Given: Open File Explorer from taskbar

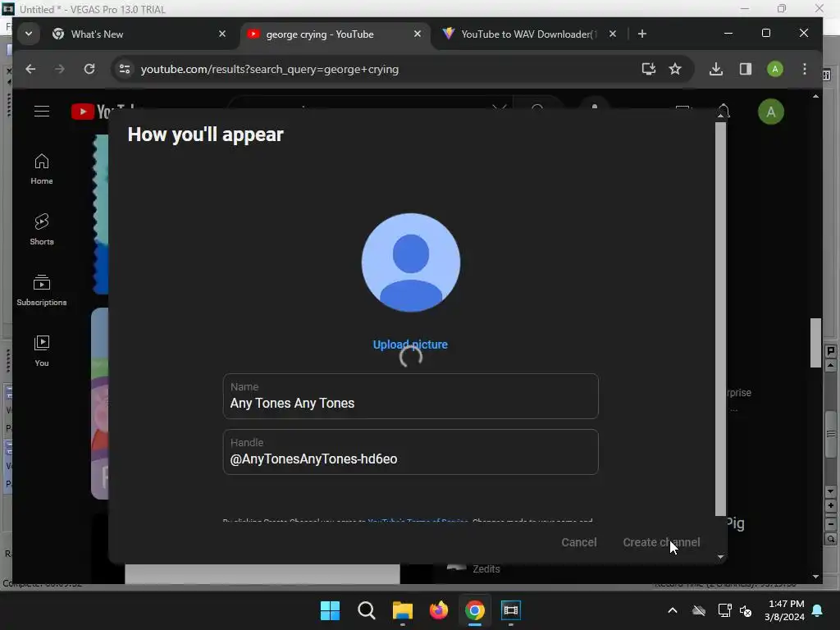Looking at the screenshot, I should 403,610.
